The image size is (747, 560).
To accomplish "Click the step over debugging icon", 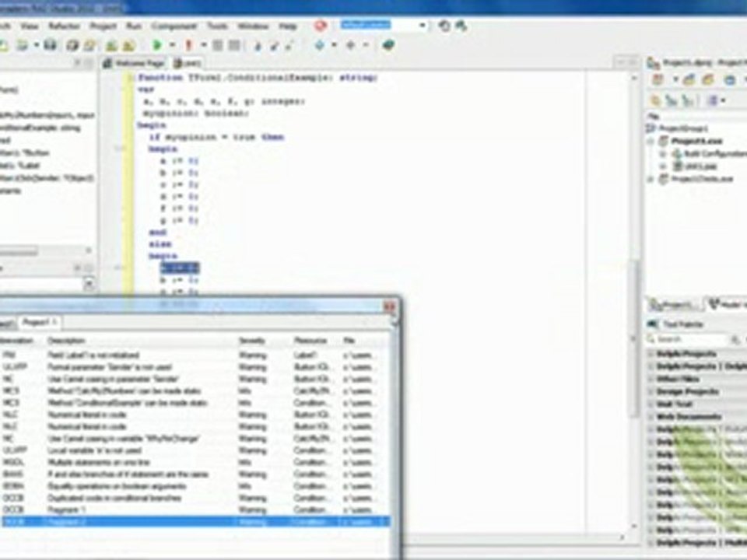I will click(274, 46).
